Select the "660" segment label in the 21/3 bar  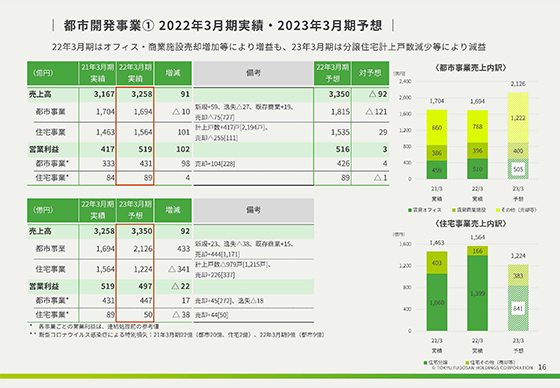click(437, 128)
